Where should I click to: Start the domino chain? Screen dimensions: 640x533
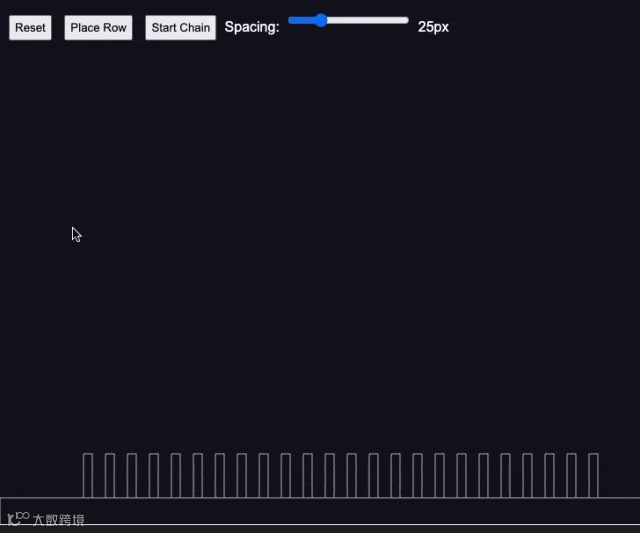pos(180,28)
